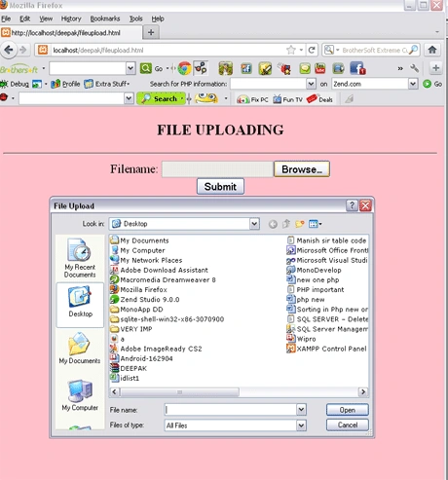
Task: Click the wrench settings icon in toolbar
Action: tap(414, 68)
